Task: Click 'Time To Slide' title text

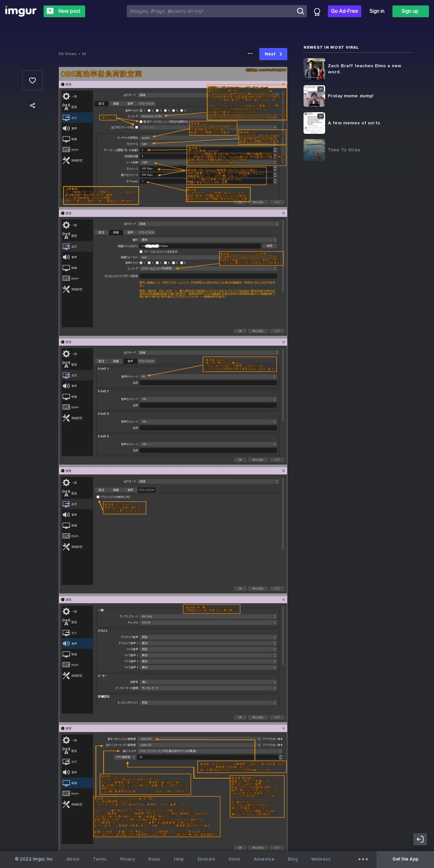Action: pos(344,150)
